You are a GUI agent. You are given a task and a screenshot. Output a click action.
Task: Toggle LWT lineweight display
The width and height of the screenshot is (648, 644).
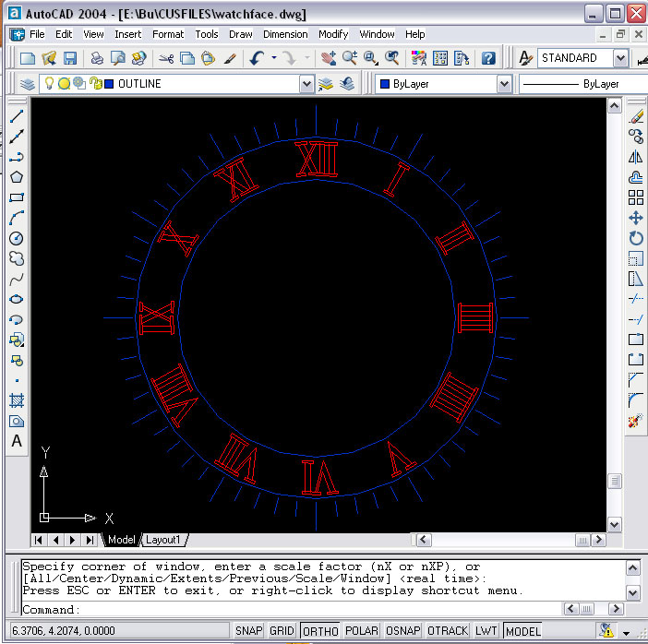point(486,631)
